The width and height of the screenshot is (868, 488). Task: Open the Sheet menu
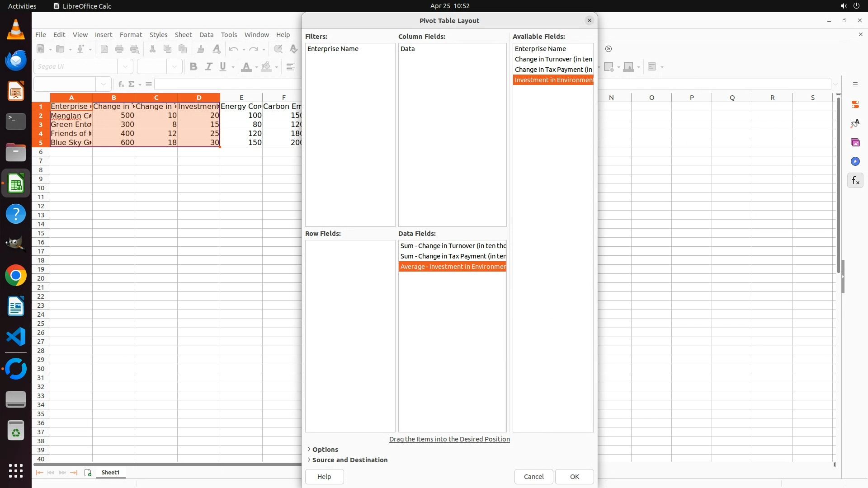pos(183,35)
